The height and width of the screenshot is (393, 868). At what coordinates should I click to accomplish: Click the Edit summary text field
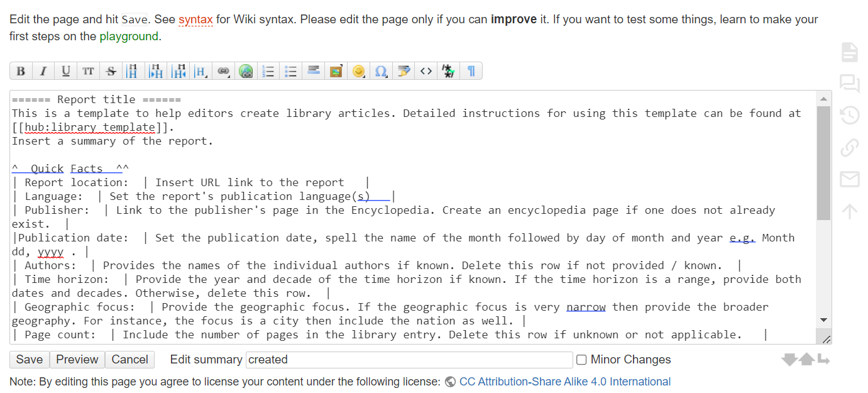point(409,360)
